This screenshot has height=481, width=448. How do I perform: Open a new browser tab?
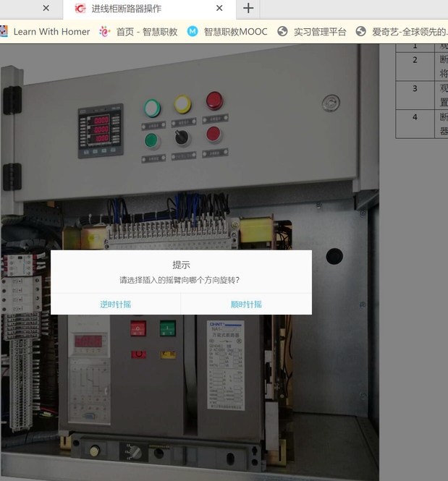pos(248,9)
